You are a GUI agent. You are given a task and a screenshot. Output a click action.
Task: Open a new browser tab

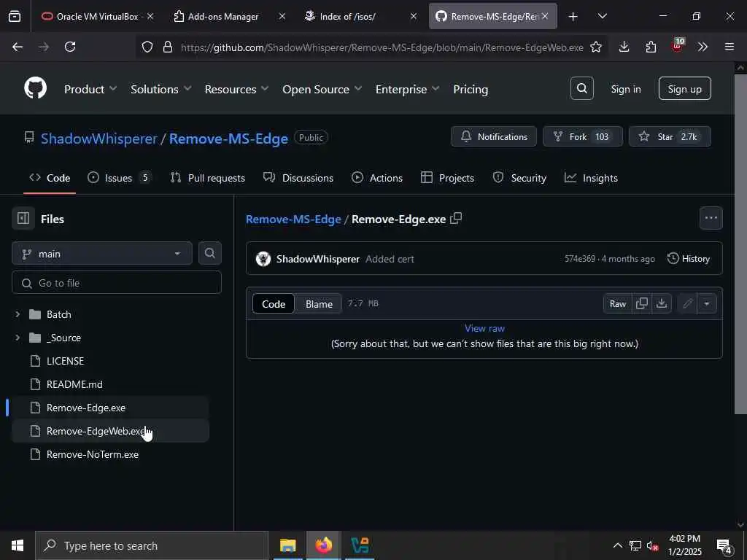point(573,16)
